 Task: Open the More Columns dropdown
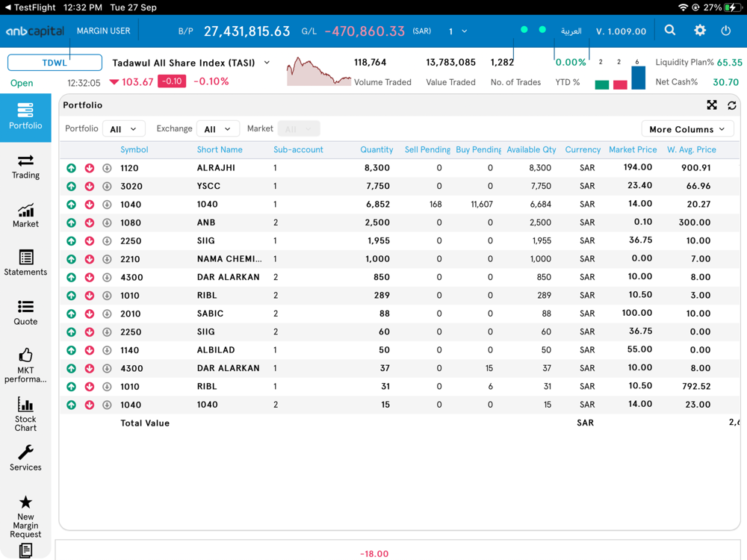687,129
